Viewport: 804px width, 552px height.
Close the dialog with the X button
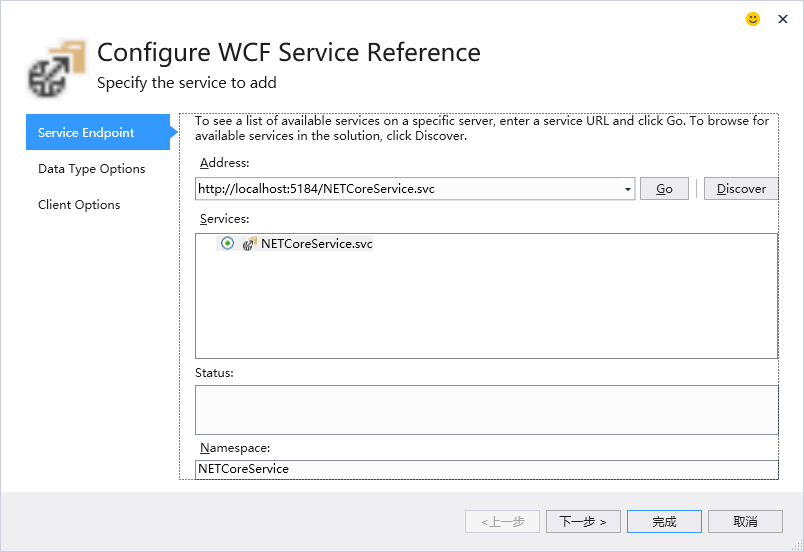point(782,19)
